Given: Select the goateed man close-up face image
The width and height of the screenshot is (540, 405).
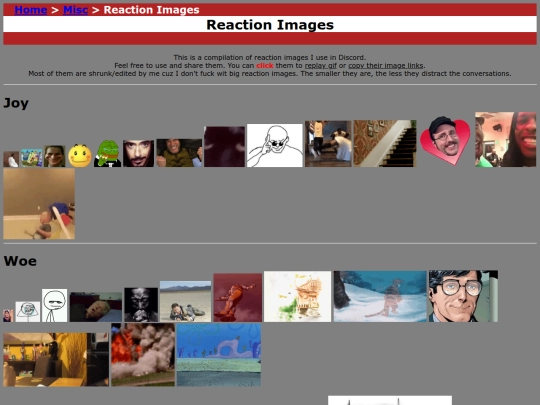Looking at the screenshot, I should (138, 154).
